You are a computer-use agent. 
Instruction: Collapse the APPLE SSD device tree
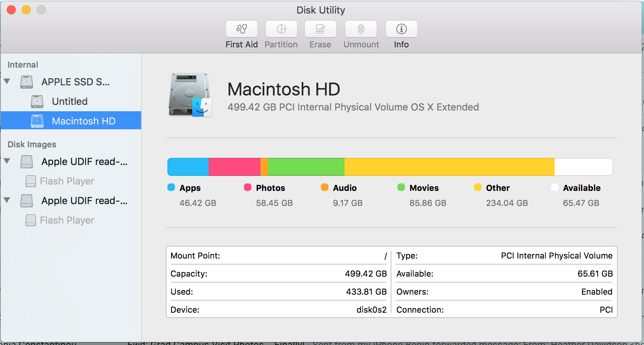point(7,82)
